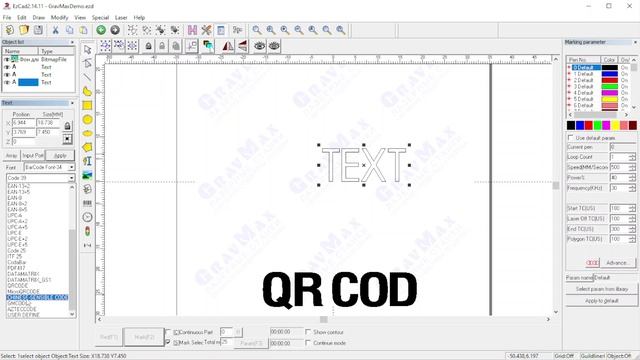Adjust the Speed value spinner
This screenshot has width=640, height=360.
click(x=632, y=167)
